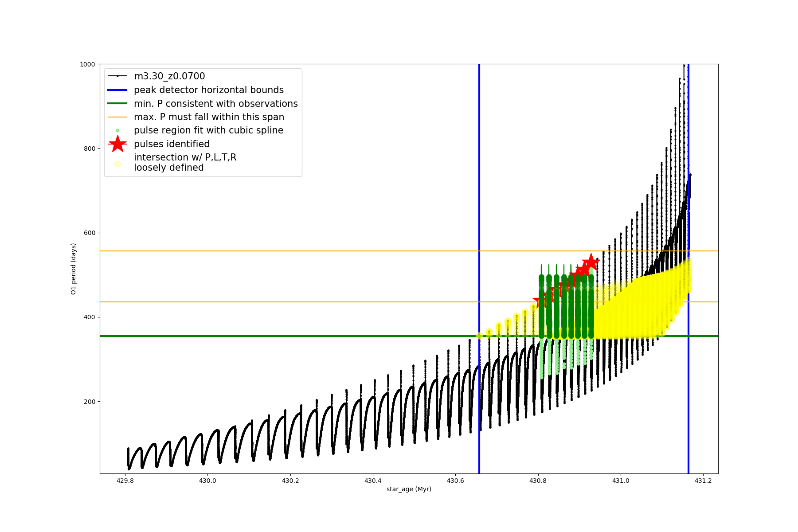Screen dimensions: 798x532
Task: Click 'pulses identified' legend text
Action: point(172,144)
